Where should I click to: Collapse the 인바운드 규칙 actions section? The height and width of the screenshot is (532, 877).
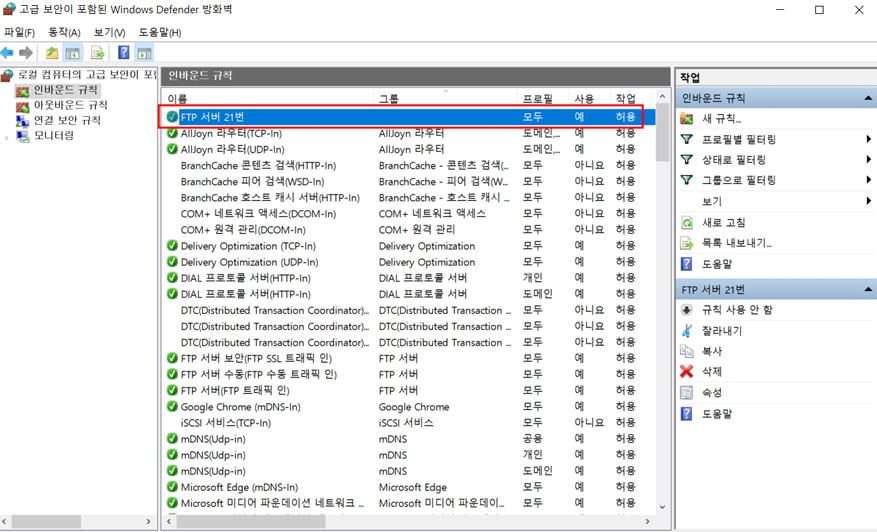coord(867,98)
